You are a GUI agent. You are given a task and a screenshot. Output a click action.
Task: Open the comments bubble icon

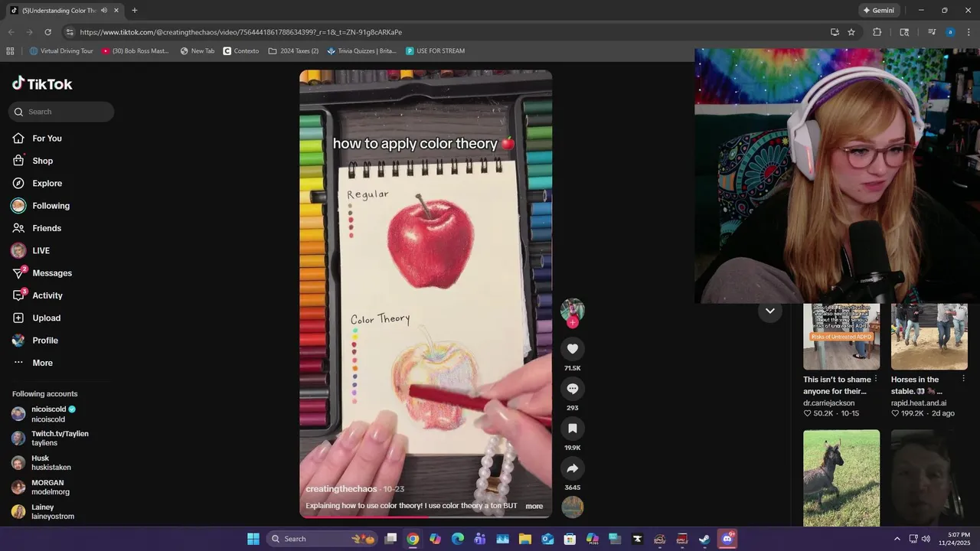572,389
